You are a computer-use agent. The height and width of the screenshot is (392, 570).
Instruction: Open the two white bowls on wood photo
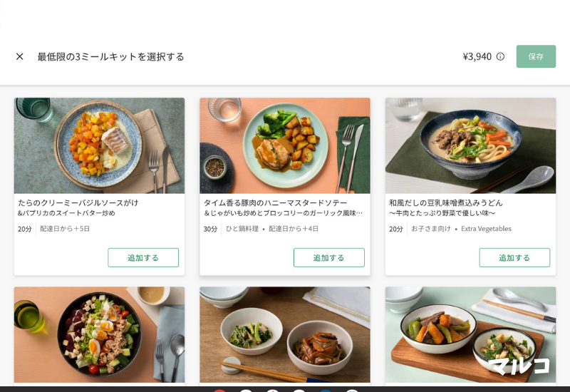pos(285,334)
